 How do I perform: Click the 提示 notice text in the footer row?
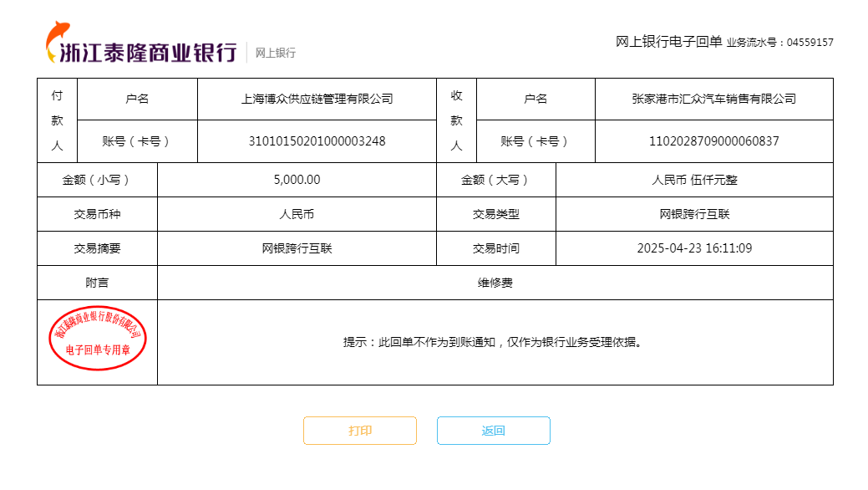[495, 342]
